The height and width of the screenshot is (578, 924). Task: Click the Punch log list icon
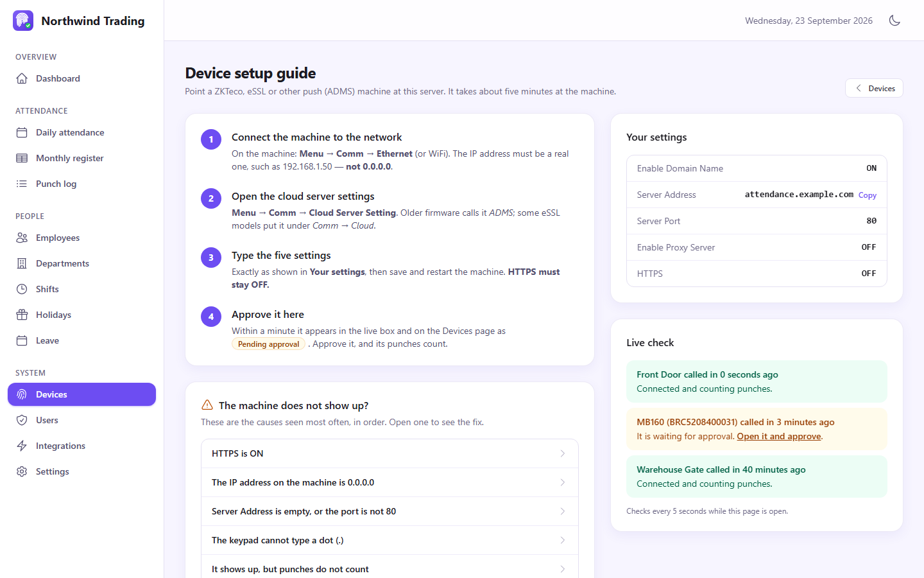(x=22, y=184)
